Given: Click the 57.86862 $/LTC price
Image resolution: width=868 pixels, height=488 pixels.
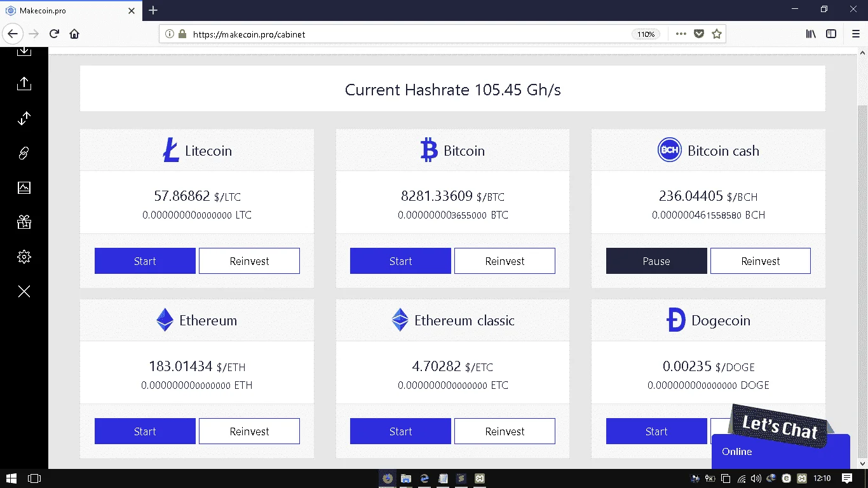Looking at the screenshot, I should [197, 196].
